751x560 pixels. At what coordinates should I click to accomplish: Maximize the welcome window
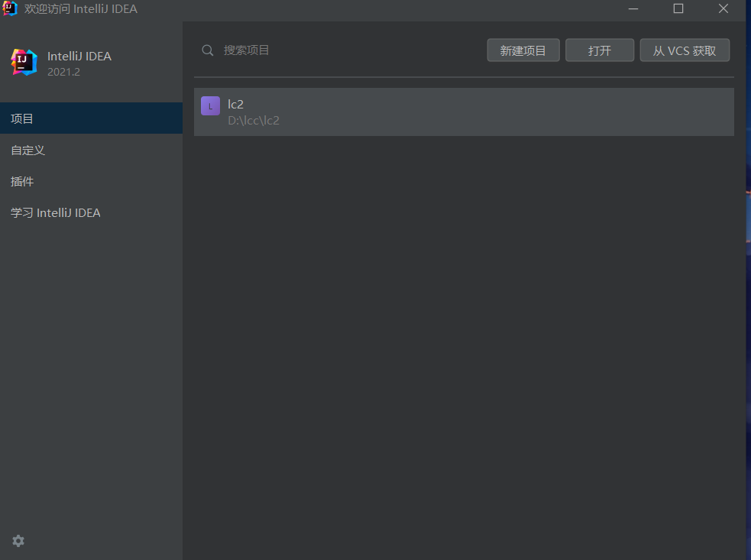click(x=678, y=8)
